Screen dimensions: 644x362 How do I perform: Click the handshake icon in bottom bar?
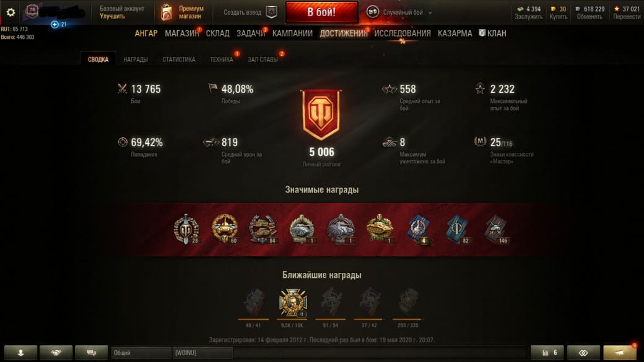56,353
